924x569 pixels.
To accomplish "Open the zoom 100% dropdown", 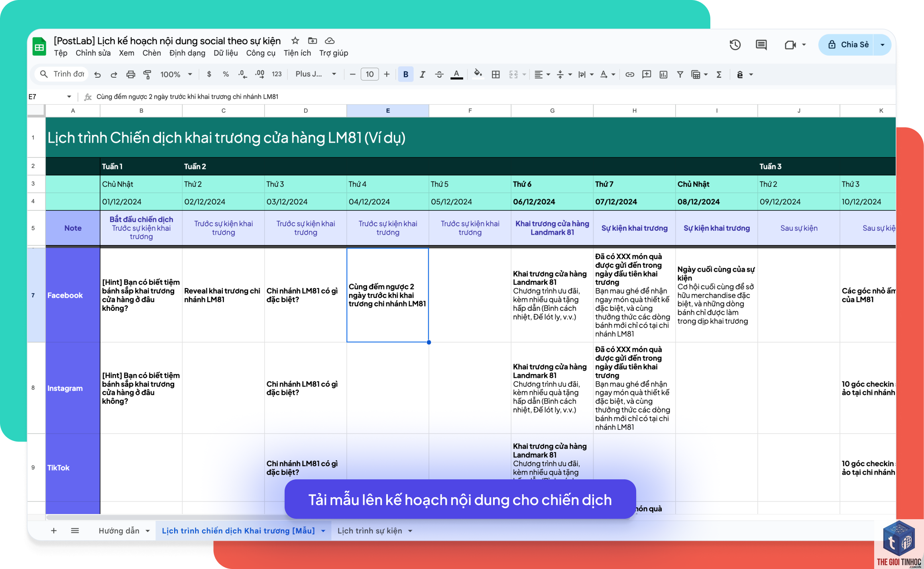I will 176,75.
